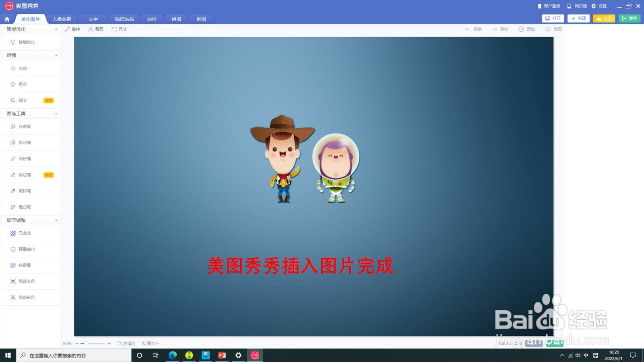Collapse the 画笔工具 section
This screenshot has height=362, width=644.
click(x=56, y=114)
